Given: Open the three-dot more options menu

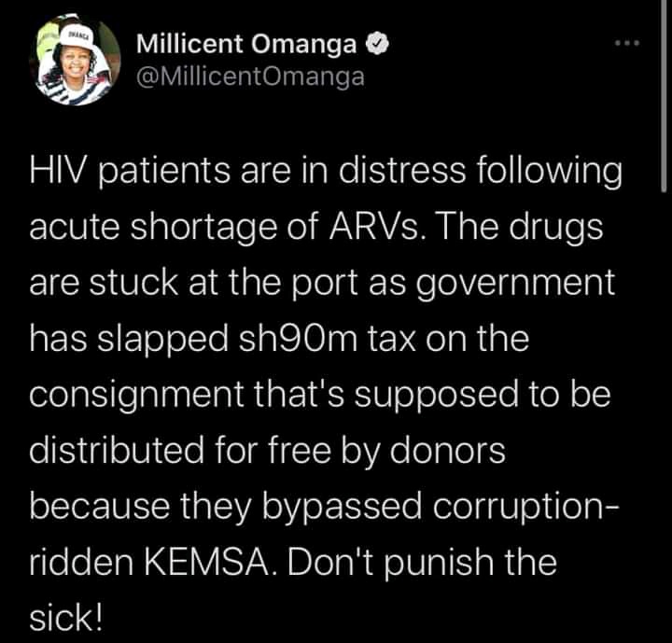Looking at the screenshot, I should coord(627,43).
